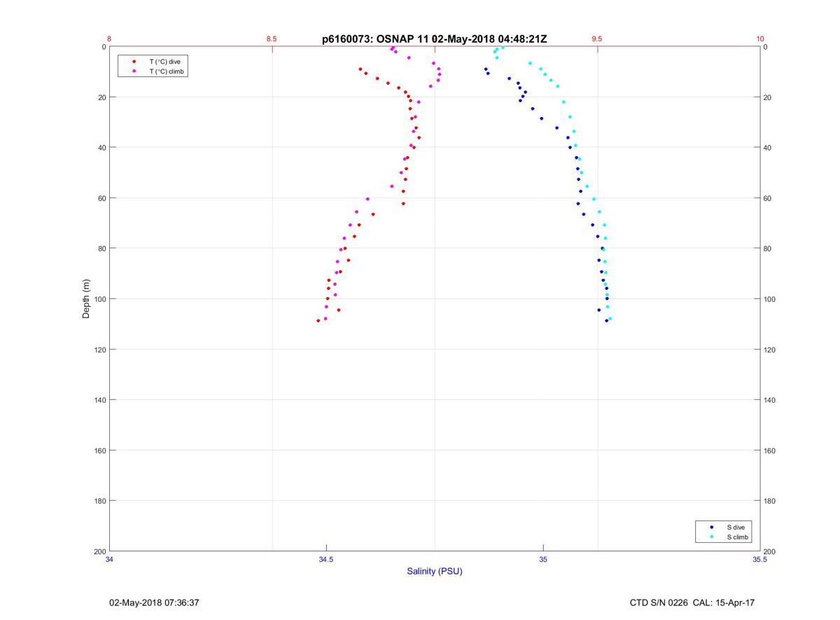Click the red dive marker in temperature legend

[134, 62]
